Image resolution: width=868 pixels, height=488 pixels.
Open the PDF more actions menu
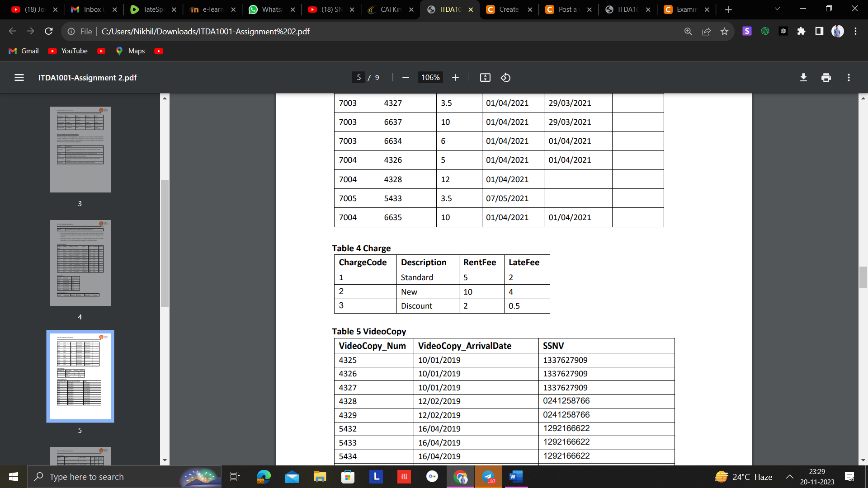[x=848, y=77]
